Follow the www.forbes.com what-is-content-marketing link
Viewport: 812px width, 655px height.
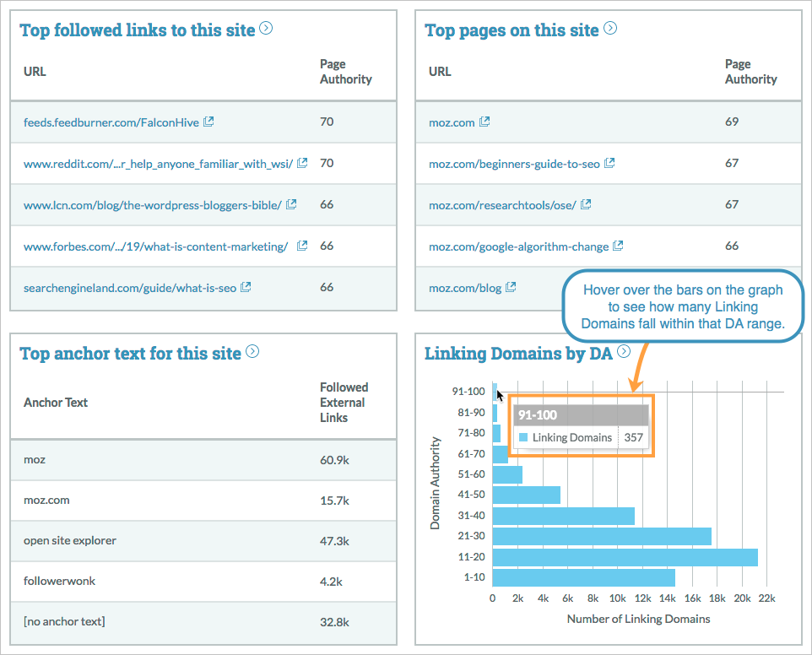click(x=155, y=247)
